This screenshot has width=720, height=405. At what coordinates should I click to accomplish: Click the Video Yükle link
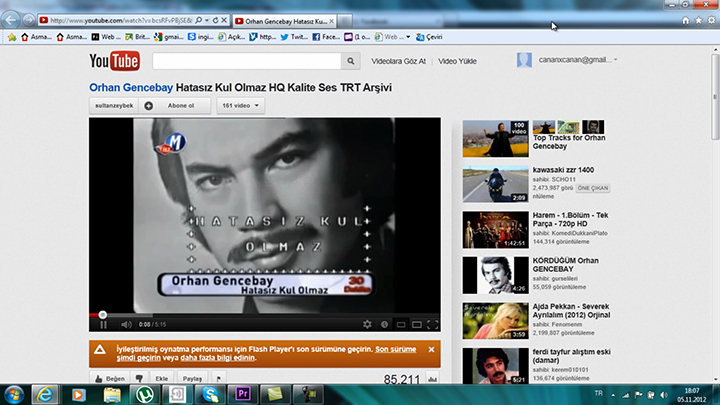click(457, 61)
